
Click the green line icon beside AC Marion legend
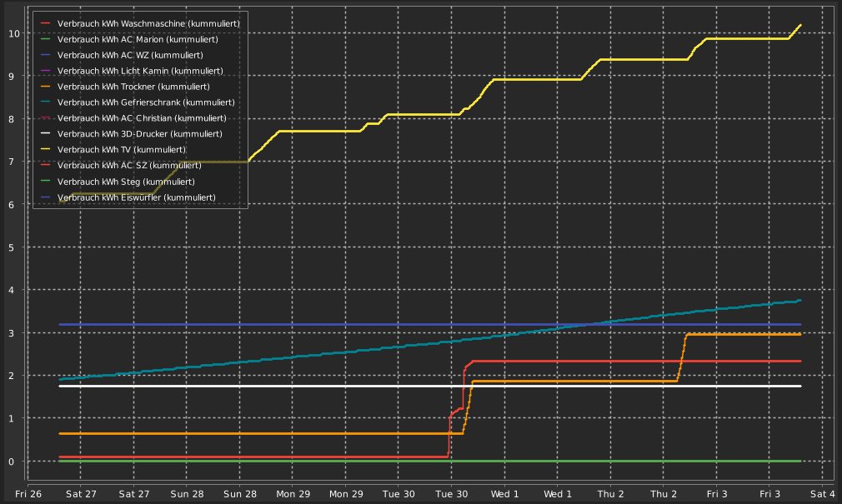click(x=46, y=39)
